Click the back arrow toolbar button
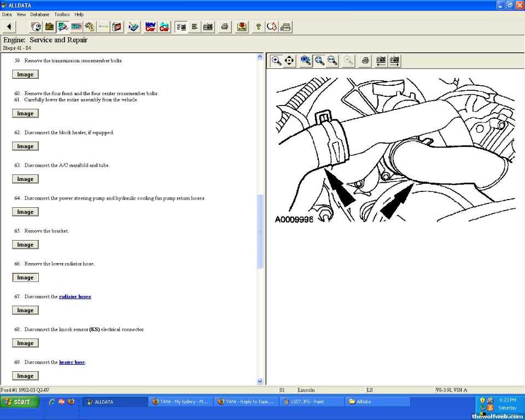Screen dimensions: 525x420 click(x=9, y=26)
